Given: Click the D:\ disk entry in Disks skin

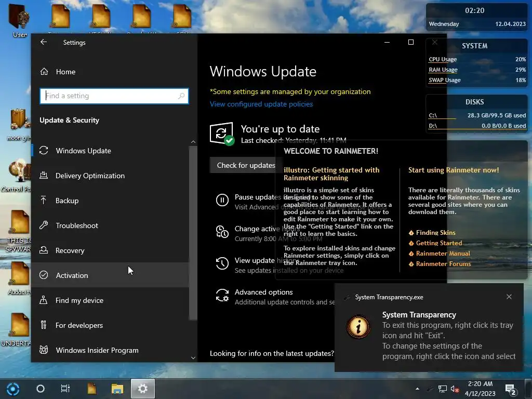Looking at the screenshot, I should pos(477,126).
